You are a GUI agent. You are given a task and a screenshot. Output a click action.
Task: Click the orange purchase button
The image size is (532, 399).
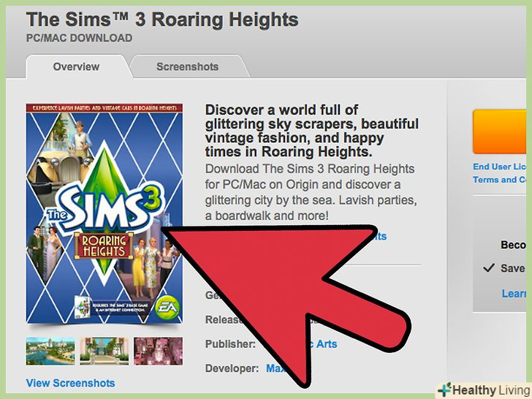pyautogui.click(x=499, y=132)
